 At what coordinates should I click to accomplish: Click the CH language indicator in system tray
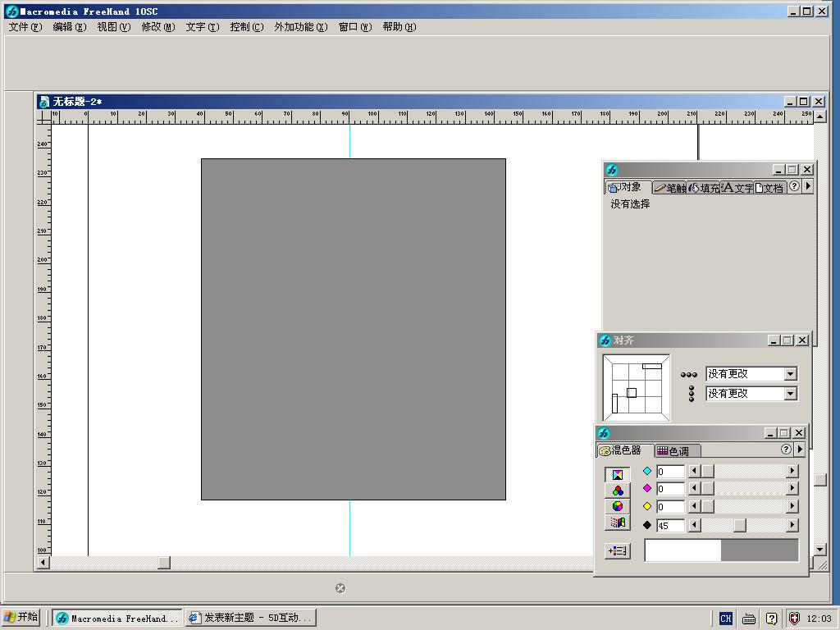pyautogui.click(x=725, y=619)
